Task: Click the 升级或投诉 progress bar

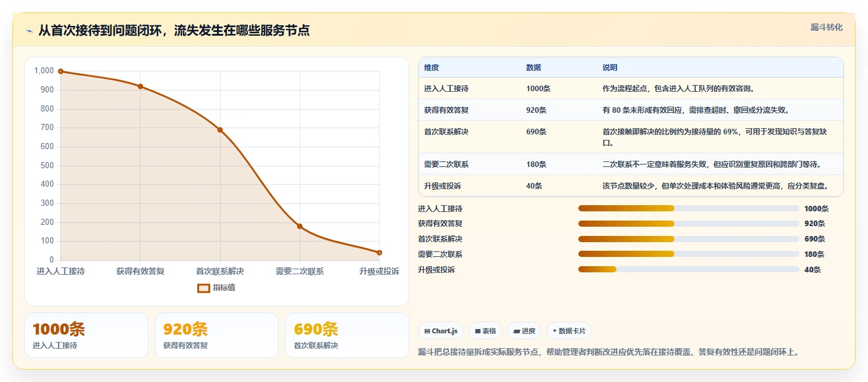Action: [689, 269]
